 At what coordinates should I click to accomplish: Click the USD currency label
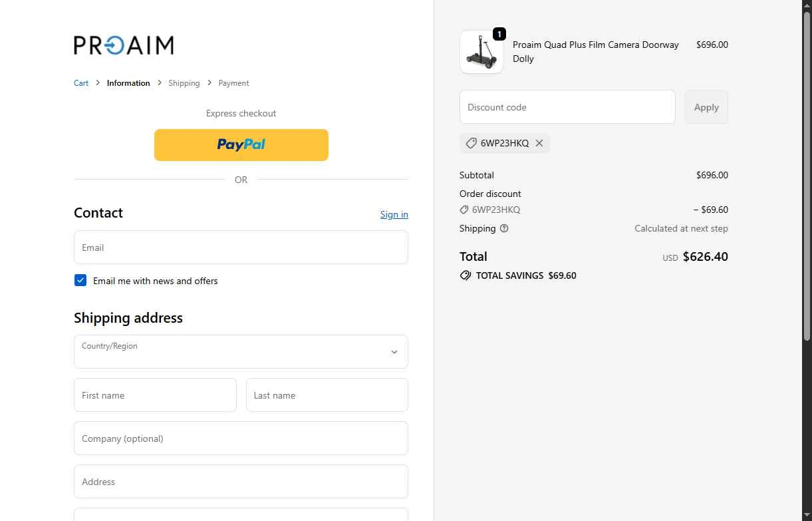click(x=670, y=258)
